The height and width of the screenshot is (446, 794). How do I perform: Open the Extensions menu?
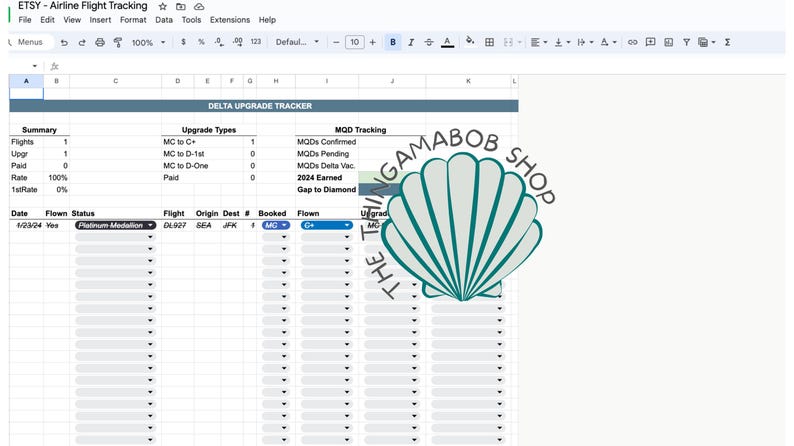tap(230, 20)
